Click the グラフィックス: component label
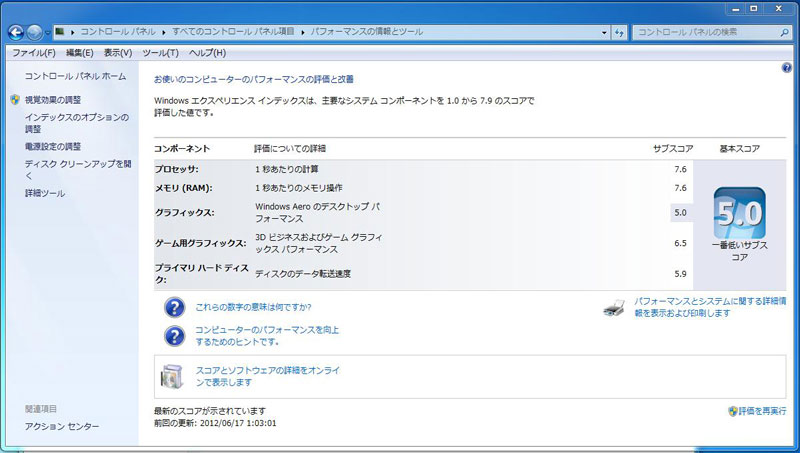800x453 pixels. (x=185, y=213)
